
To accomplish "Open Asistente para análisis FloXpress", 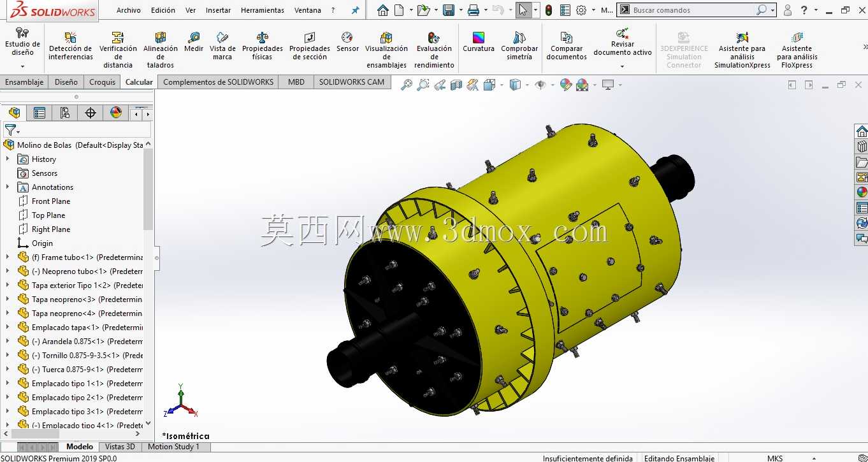I will click(797, 50).
